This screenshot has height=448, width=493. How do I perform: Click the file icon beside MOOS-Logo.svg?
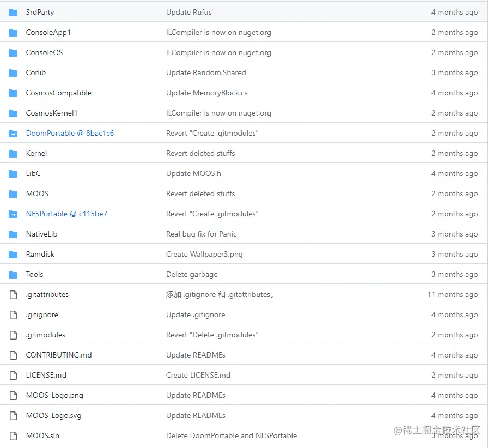13,416
